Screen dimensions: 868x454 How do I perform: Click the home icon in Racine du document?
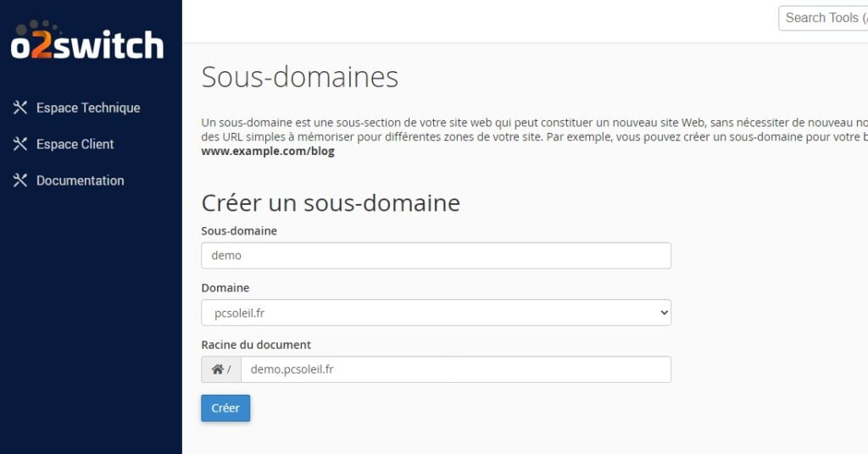click(218, 369)
